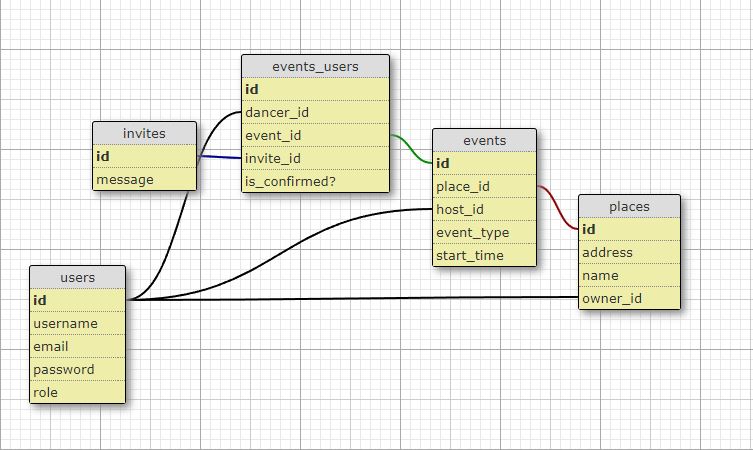Click the owner_id row in places
Viewport: 753px width, 450px height.
point(630,298)
